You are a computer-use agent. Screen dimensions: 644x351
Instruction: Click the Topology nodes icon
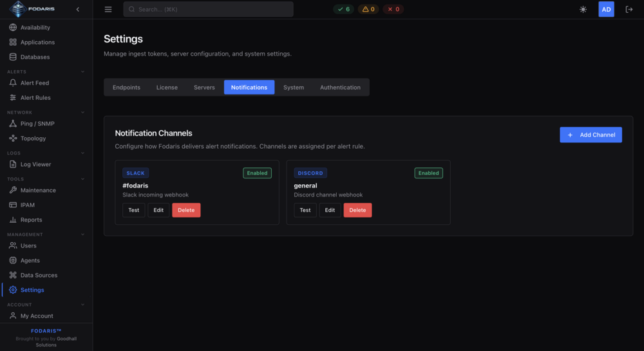[x=13, y=138]
